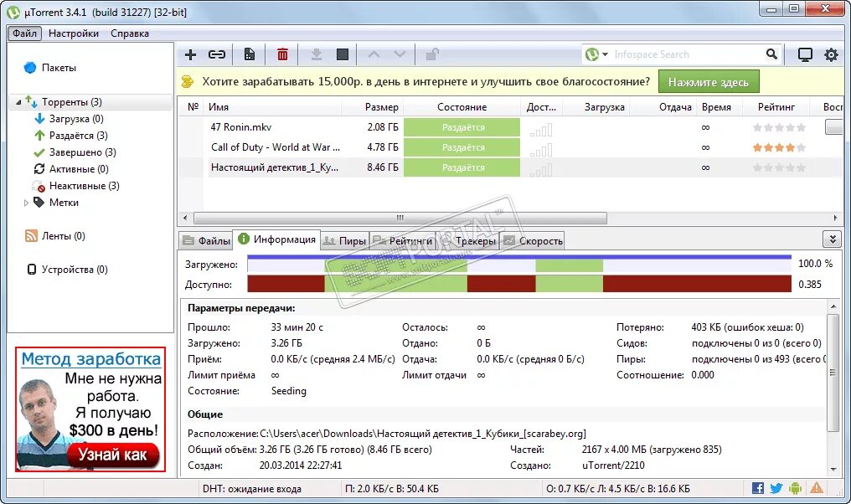This screenshot has width=851, height=504.
Task: Switch to the Трекеры tab
Action: pos(469,241)
